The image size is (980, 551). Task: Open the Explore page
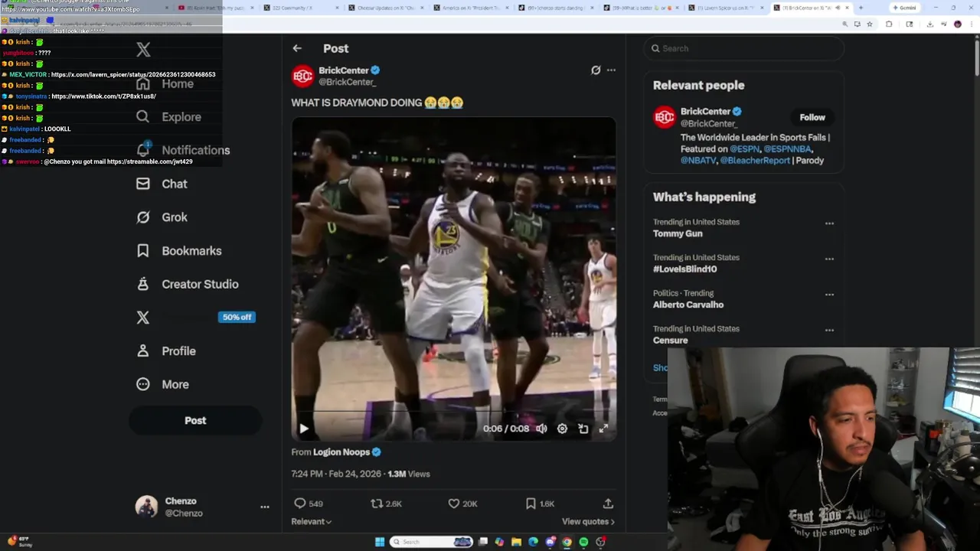(168, 117)
